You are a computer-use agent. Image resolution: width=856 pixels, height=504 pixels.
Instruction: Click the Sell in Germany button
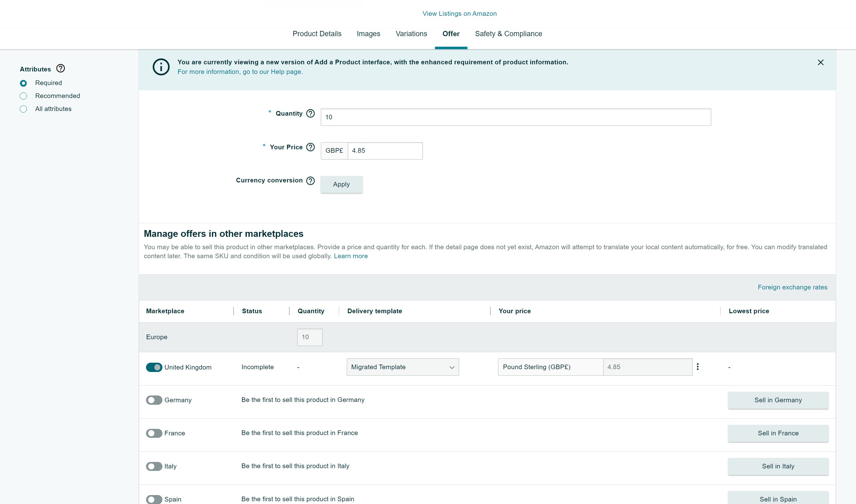(x=778, y=400)
